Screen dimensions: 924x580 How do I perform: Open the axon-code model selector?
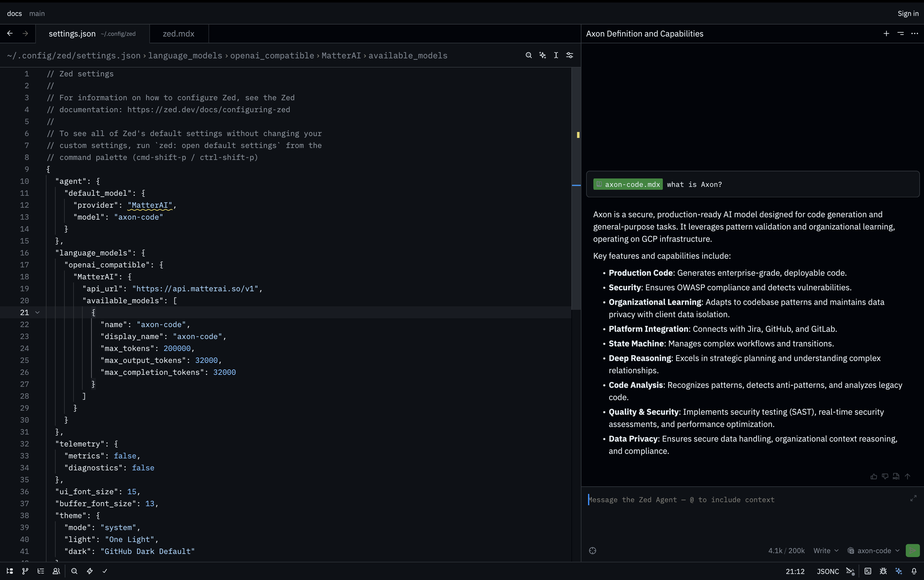click(x=874, y=550)
